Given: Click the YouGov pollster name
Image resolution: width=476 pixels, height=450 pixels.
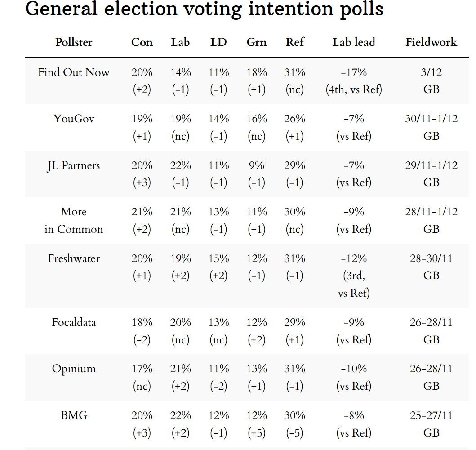Looking at the screenshot, I should 74,119.
